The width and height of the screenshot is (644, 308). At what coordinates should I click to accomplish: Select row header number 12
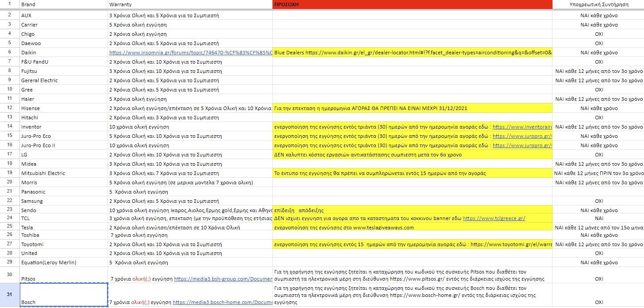point(10,108)
